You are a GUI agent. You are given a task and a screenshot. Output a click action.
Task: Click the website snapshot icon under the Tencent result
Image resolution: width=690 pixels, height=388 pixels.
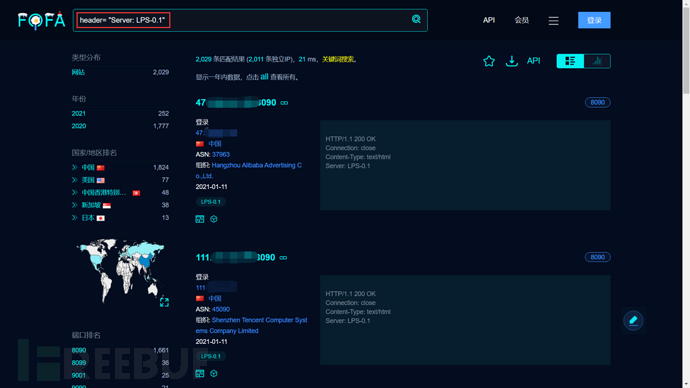click(200, 373)
